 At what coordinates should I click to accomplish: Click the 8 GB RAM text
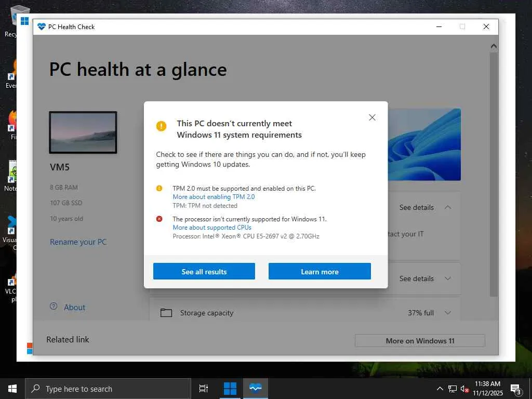64,187
